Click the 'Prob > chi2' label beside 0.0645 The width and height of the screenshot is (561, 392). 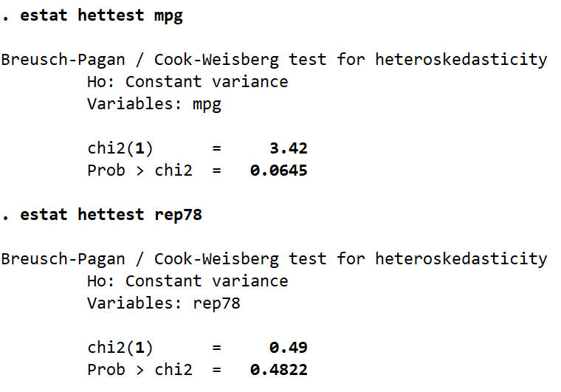139,171
